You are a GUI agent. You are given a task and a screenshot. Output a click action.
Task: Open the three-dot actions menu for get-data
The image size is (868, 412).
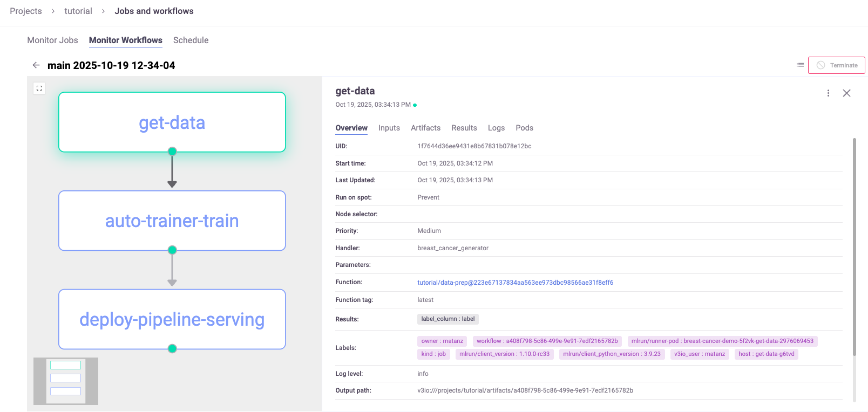point(828,93)
